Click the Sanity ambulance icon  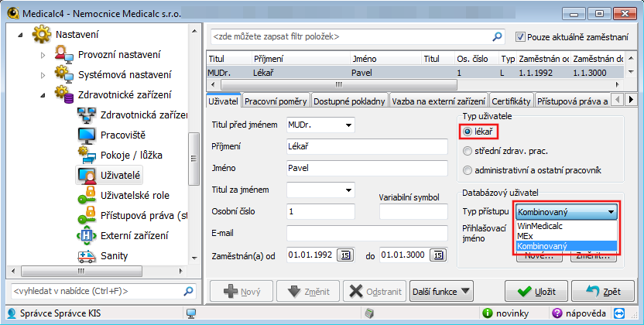[x=85, y=256]
